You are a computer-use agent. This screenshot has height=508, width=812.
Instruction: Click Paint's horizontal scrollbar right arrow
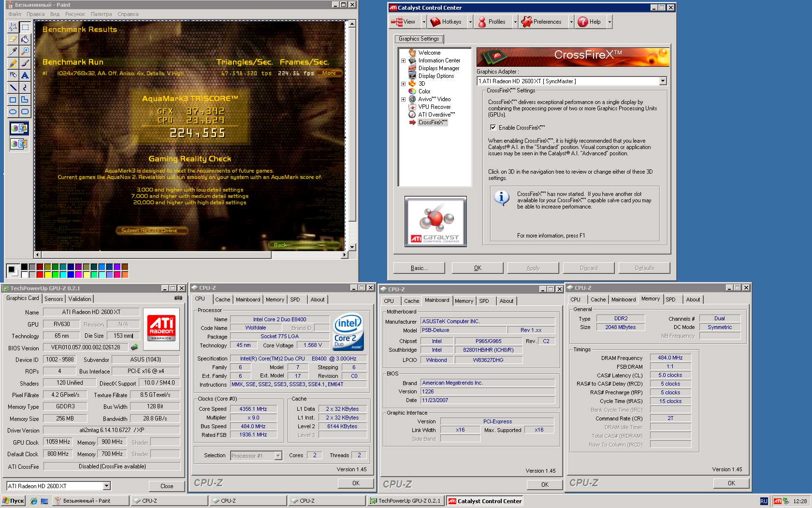click(344, 254)
